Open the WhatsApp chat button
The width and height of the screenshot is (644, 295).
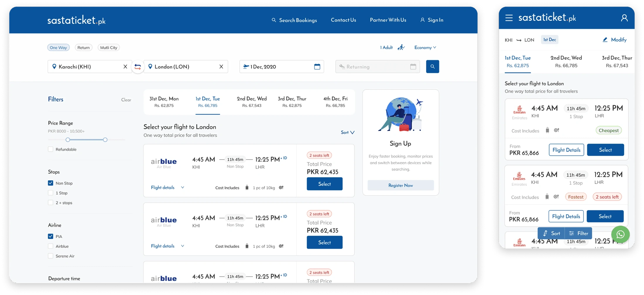[x=620, y=234]
